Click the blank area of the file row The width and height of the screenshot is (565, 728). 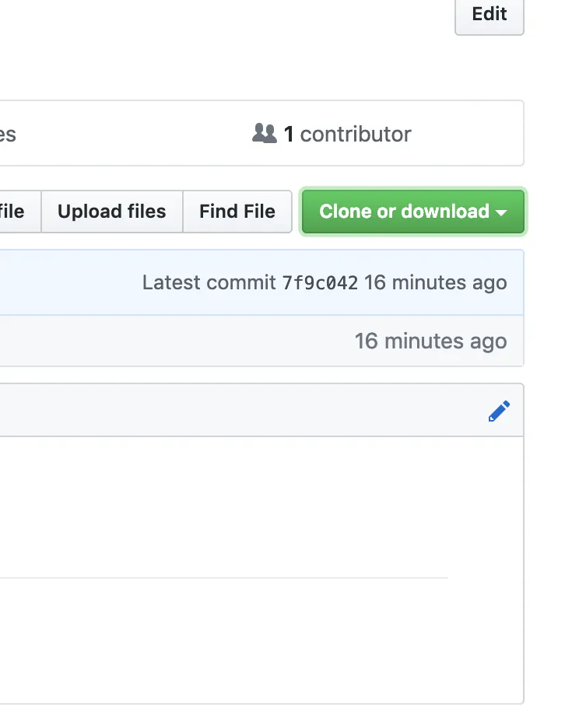[x=156, y=341]
